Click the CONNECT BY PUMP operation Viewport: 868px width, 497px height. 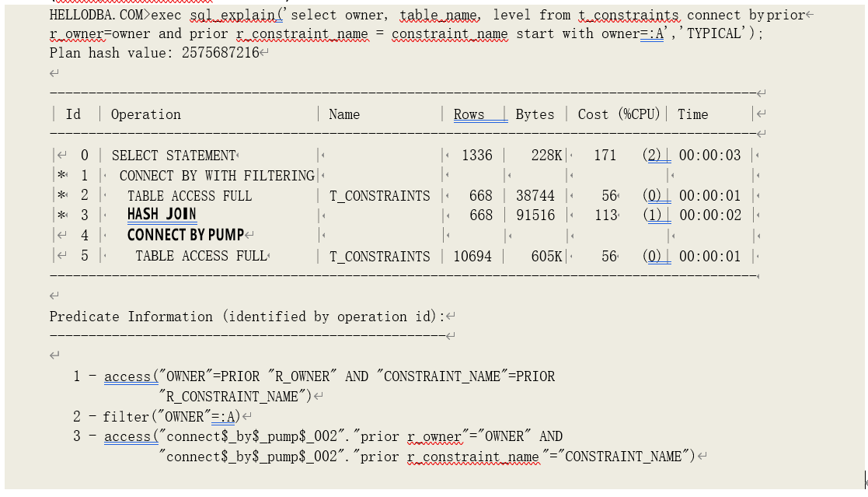(x=186, y=235)
